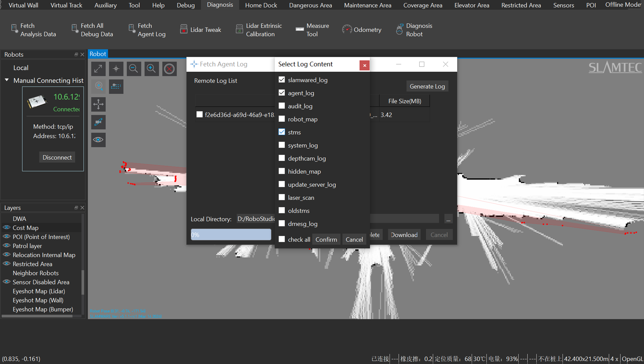This screenshot has height=364, width=644.
Task: Activate the camera orbit rotation tool
Action: click(98, 122)
